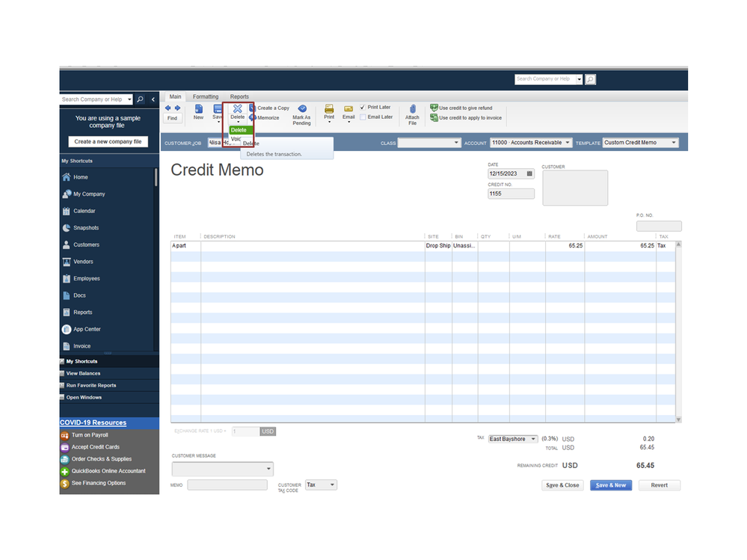This screenshot has width=747, height=560.
Task: Open Docs shortcut
Action: pos(74,296)
